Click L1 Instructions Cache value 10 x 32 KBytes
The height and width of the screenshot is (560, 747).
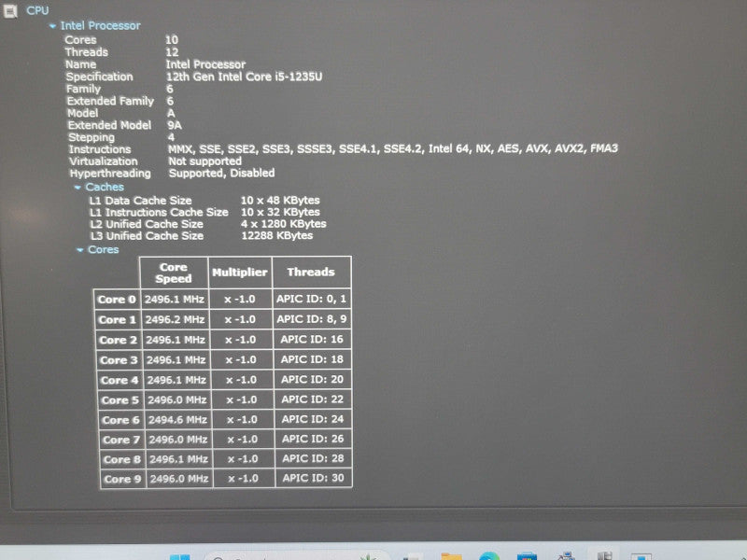pyautogui.click(x=280, y=213)
